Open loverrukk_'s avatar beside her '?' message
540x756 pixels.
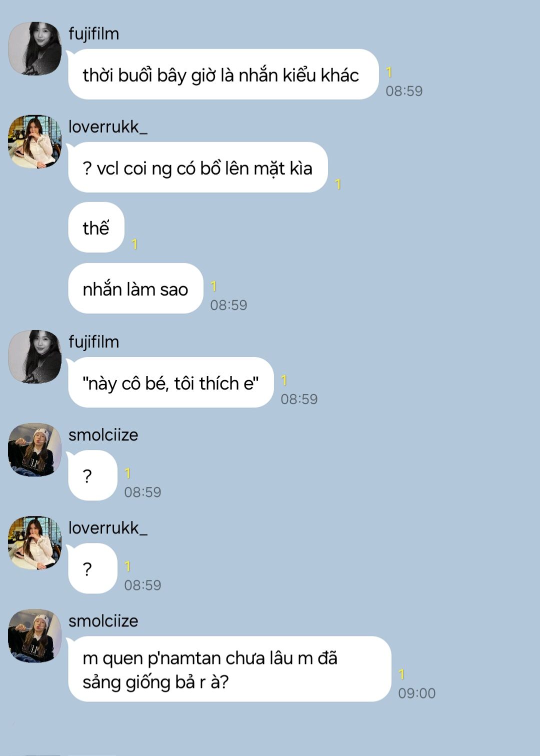click(34, 543)
